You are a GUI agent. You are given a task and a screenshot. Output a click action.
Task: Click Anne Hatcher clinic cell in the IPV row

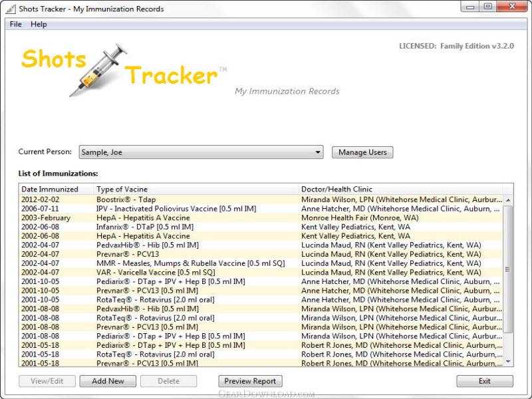click(400, 209)
